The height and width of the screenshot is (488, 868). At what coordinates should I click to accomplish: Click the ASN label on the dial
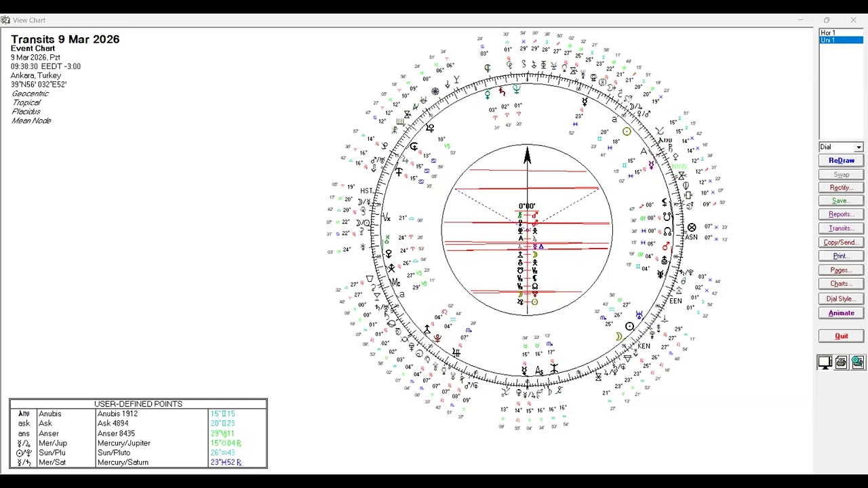click(x=691, y=237)
